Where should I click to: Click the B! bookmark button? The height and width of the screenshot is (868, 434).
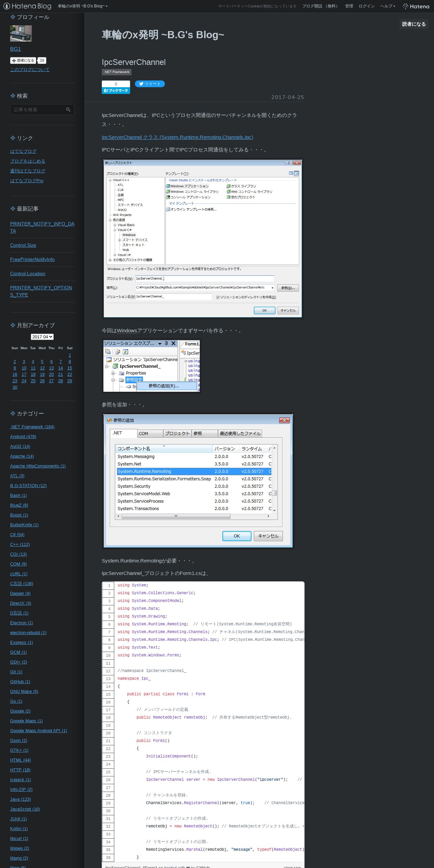(x=116, y=91)
